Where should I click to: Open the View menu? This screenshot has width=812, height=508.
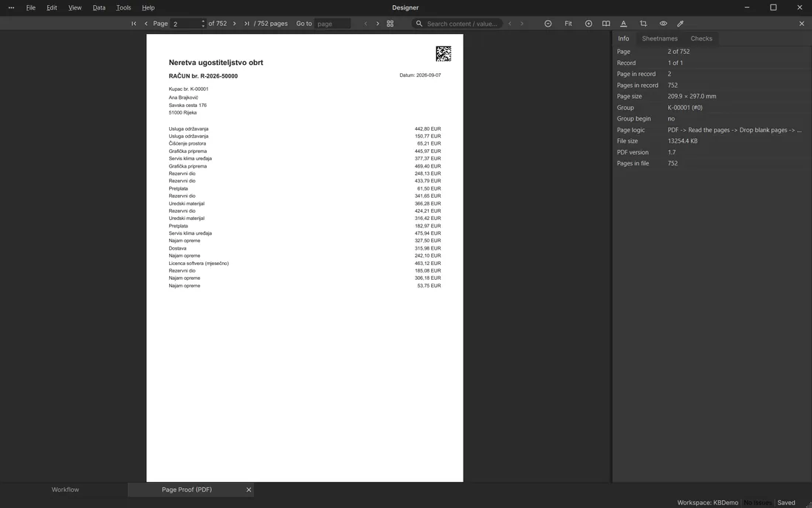(x=75, y=8)
